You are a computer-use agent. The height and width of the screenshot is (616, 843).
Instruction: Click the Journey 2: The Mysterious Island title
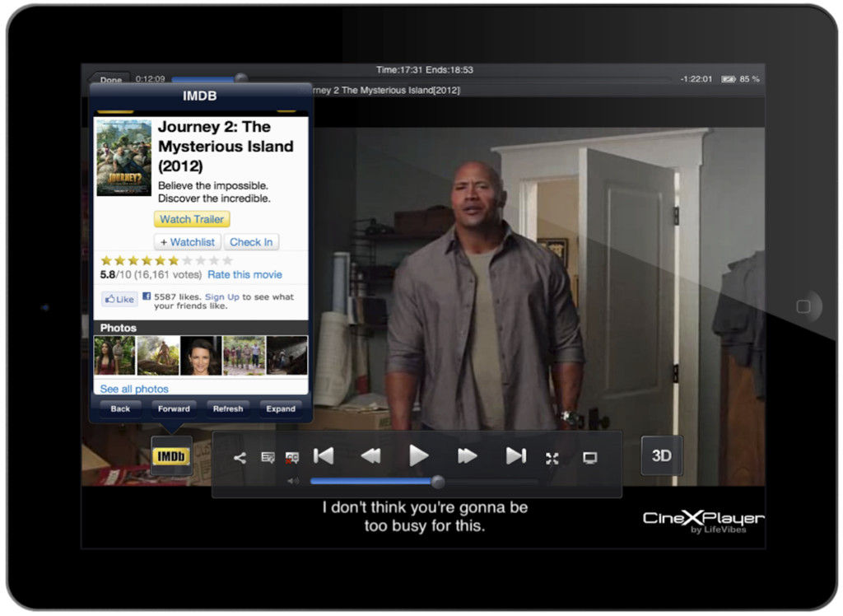click(x=226, y=147)
